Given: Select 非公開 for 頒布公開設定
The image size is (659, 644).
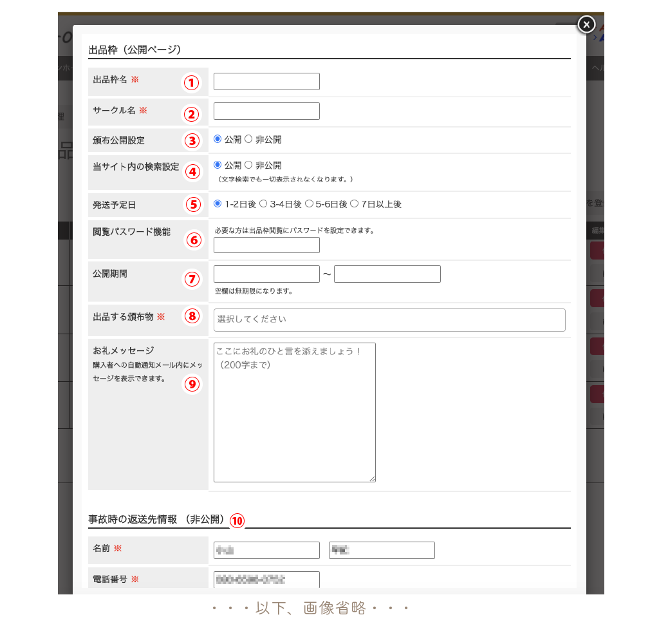Looking at the screenshot, I should [x=248, y=139].
